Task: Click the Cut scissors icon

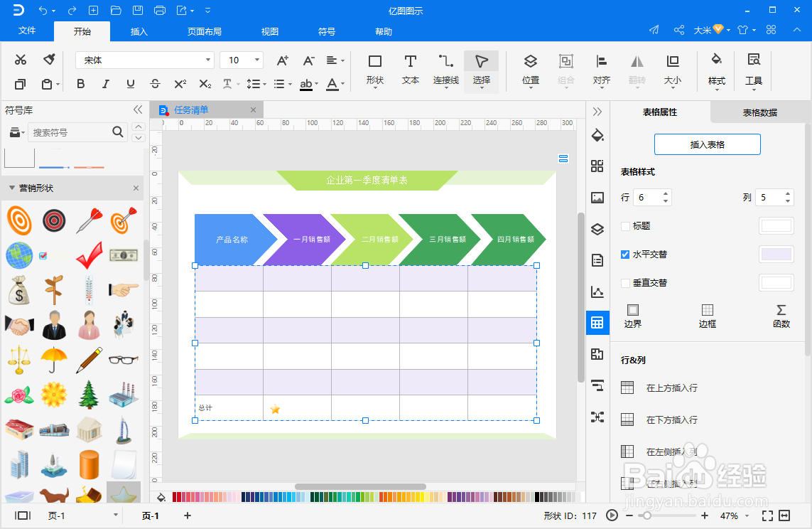Action: click(x=21, y=60)
